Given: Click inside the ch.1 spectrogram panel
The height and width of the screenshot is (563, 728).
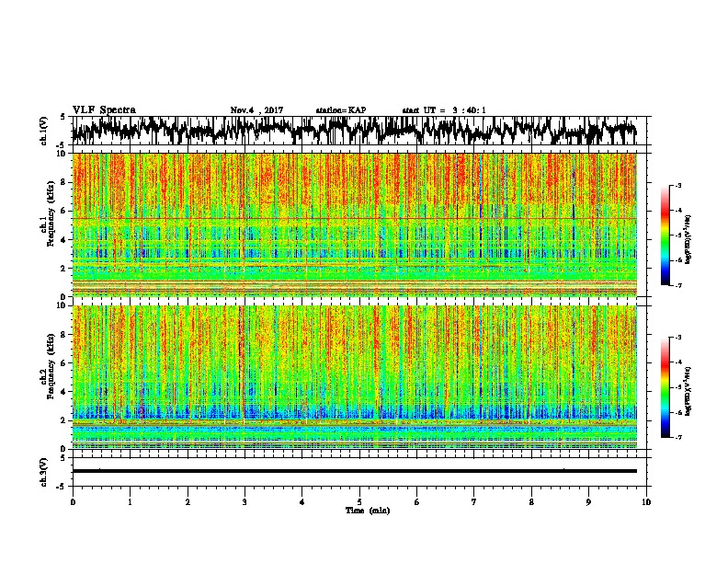Looking at the screenshot, I should click(355, 224).
